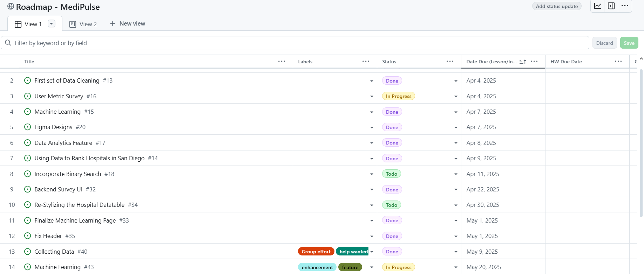Create a New view
Image resolution: width=644 pixels, height=274 pixels.
(128, 23)
